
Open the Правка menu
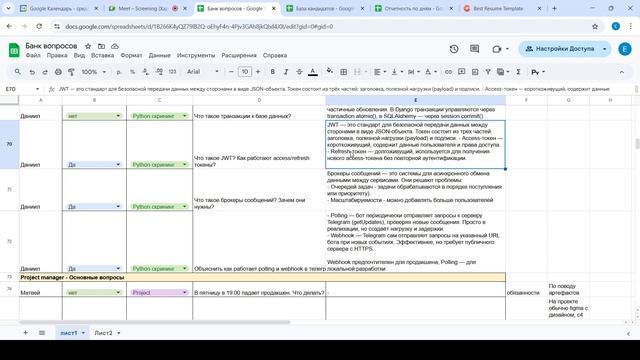tap(57, 56)
